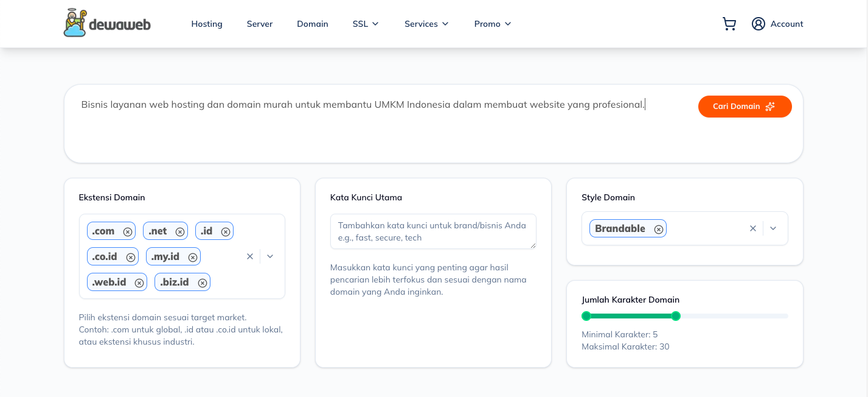The width and height of the screenshot is (868, 397).
Task: Click the Maksimal Karakter: 30 text
Action: click(x=625, y=347)
